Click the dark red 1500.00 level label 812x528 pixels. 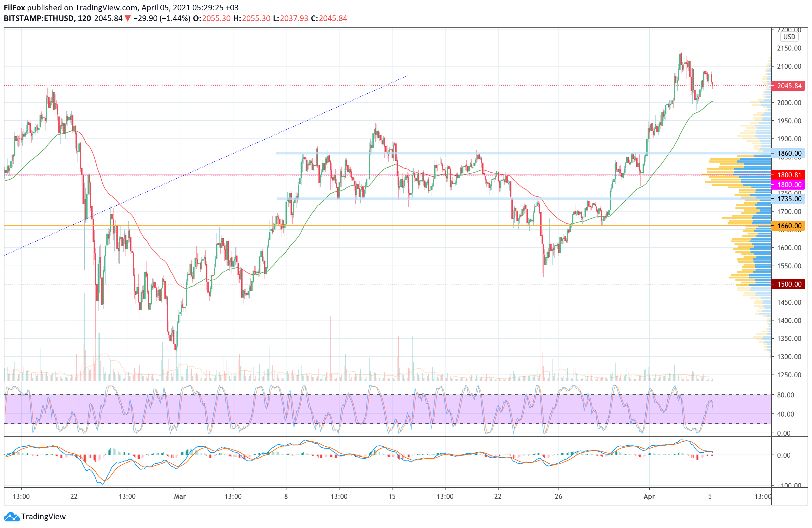coord(789,284)
